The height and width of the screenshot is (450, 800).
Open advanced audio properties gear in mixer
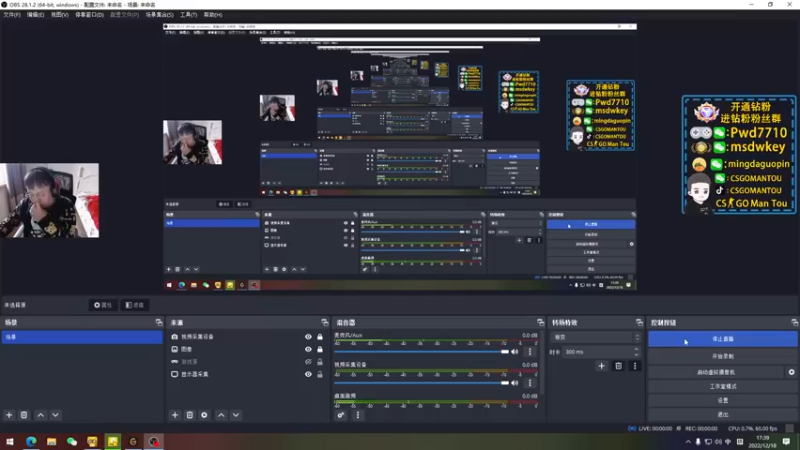[341, 415]
